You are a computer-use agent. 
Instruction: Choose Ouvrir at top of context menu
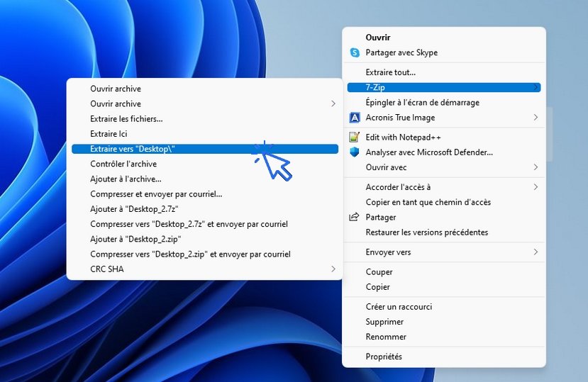[443, 38]
